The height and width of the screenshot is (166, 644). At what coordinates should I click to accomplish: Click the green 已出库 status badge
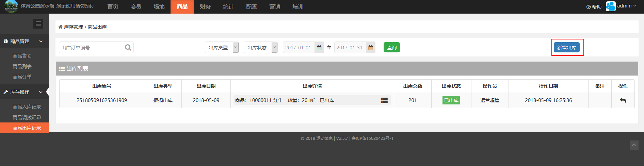pyautogui.click(x=451, y=100)
